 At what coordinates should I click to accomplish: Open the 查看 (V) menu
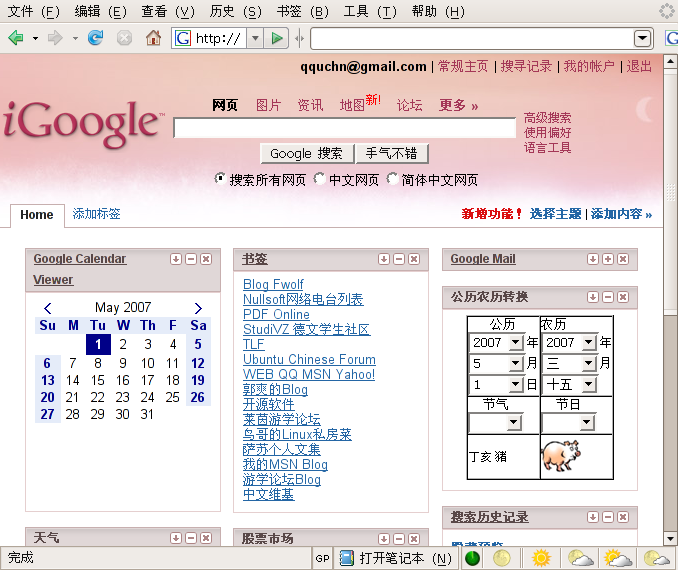168,11
